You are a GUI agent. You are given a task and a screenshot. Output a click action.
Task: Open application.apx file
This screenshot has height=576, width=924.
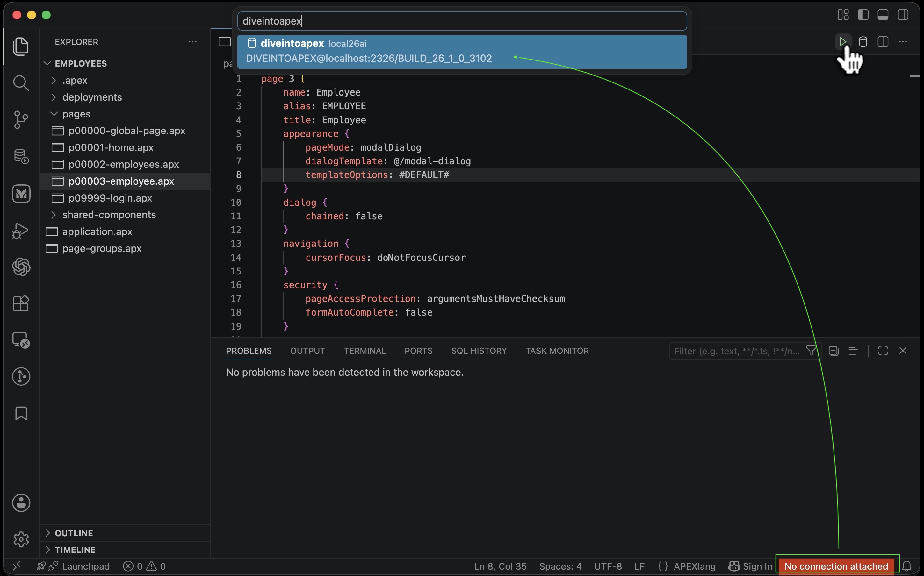125,231
